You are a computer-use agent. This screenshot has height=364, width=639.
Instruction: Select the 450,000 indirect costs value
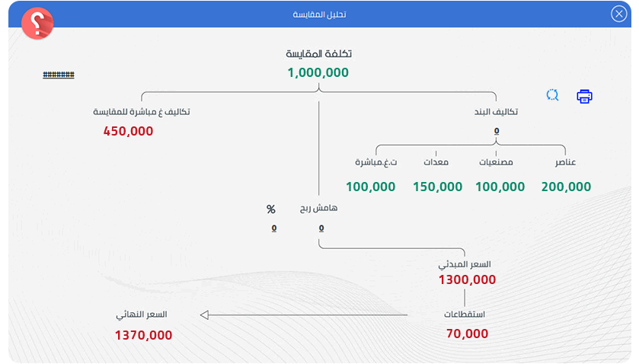[x=128, y=131]
